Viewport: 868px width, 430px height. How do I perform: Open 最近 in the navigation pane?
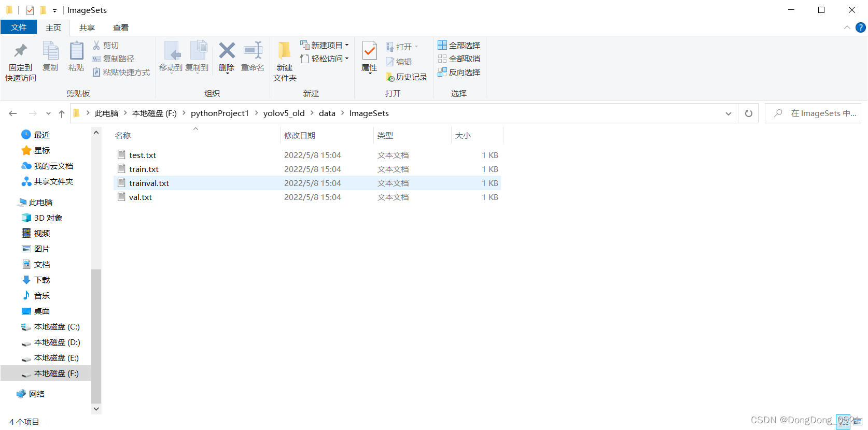click(42, 135)
